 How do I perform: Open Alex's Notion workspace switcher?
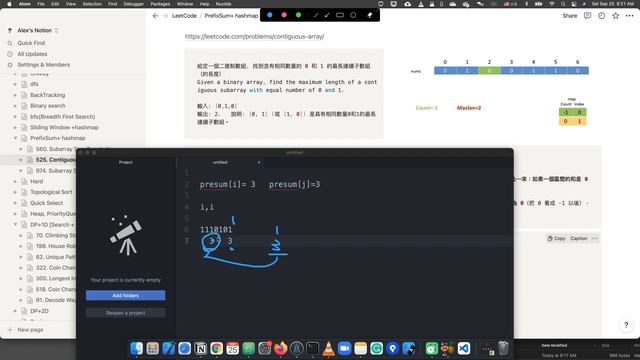click(x=38, y=30)
